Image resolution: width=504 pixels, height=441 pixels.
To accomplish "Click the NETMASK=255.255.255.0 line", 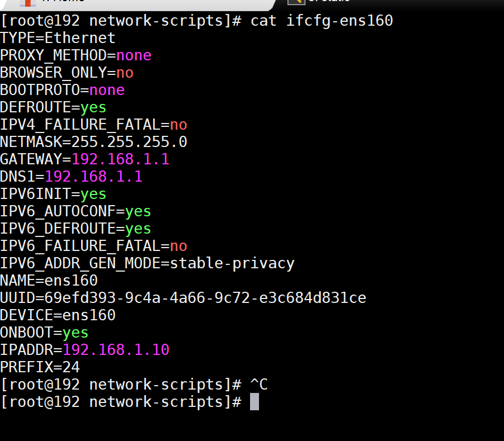I will click(x=93, y=141).
